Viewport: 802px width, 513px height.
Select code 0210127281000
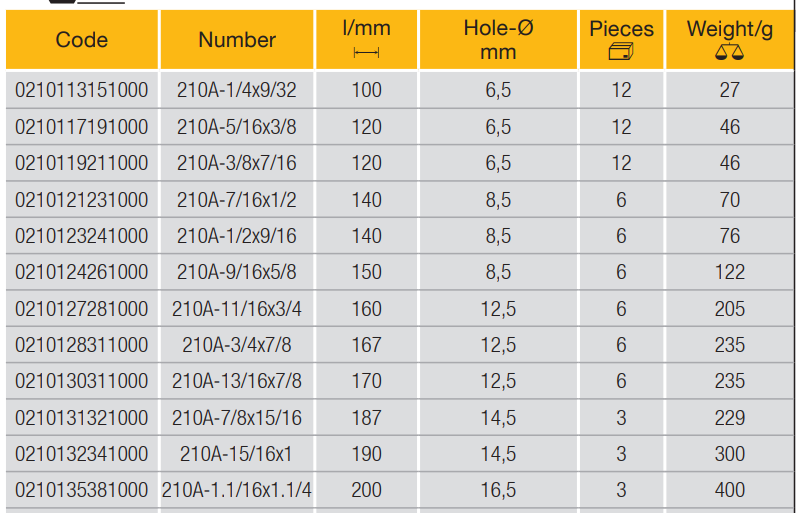click(x=82, y=309)
